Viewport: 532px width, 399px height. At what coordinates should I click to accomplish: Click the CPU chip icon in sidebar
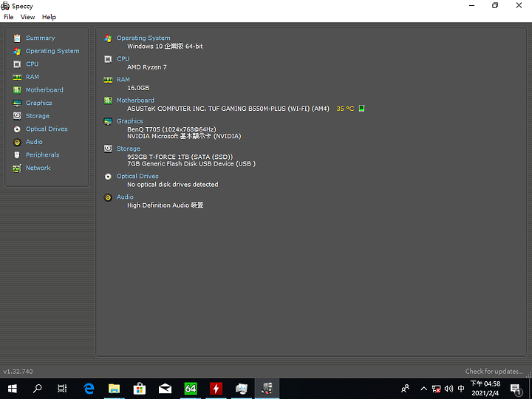(x=17, y=64)
